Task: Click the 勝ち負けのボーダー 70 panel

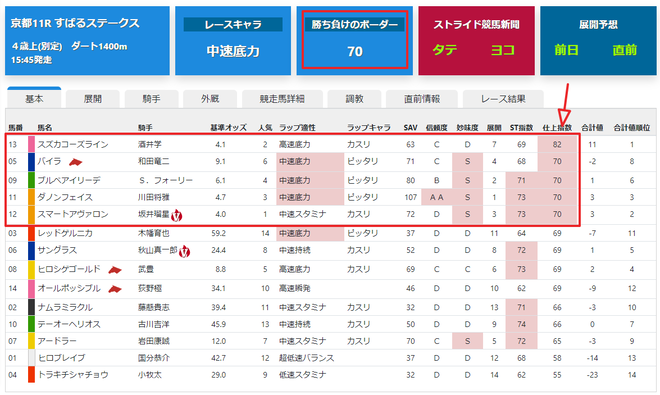Action: (x=354, y=40)
